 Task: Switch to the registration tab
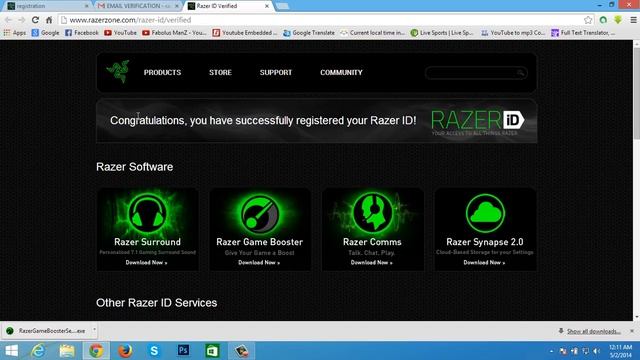click(x=47, y=6)
